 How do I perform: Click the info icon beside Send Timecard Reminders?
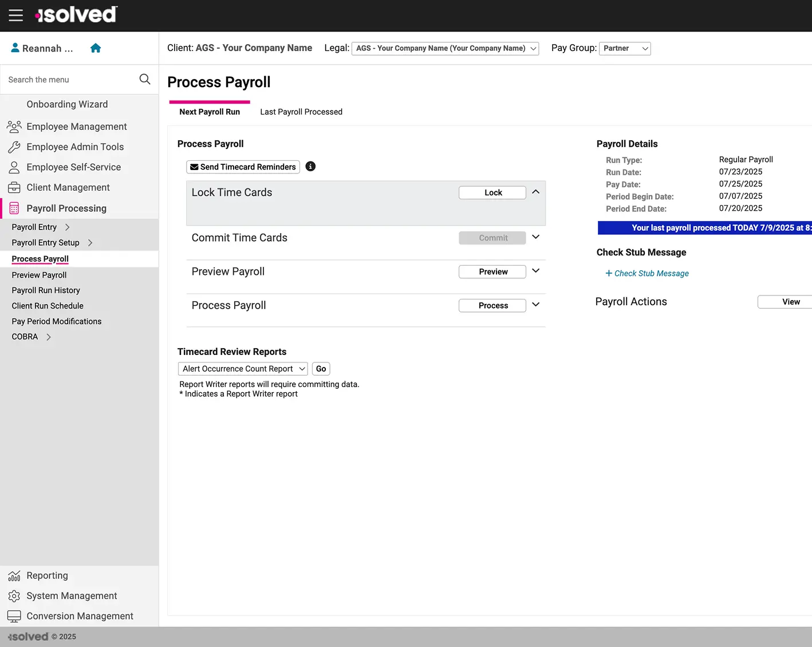coord(310,166)
